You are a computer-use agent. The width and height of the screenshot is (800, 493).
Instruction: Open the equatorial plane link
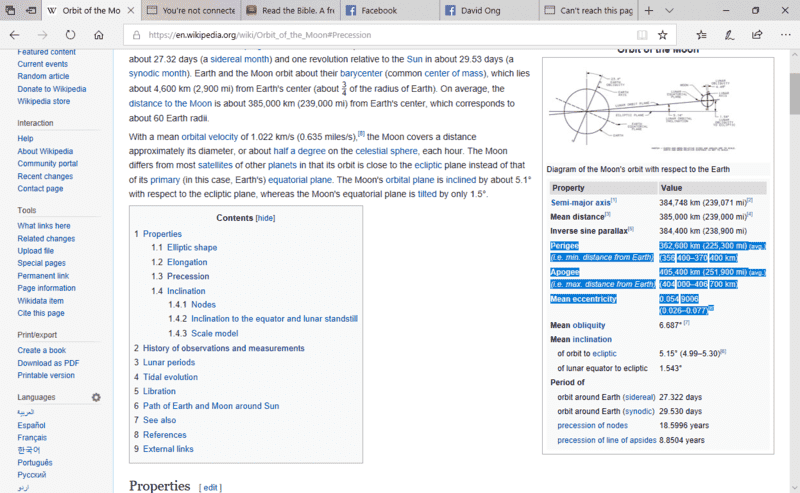click(x=300, y=180)
